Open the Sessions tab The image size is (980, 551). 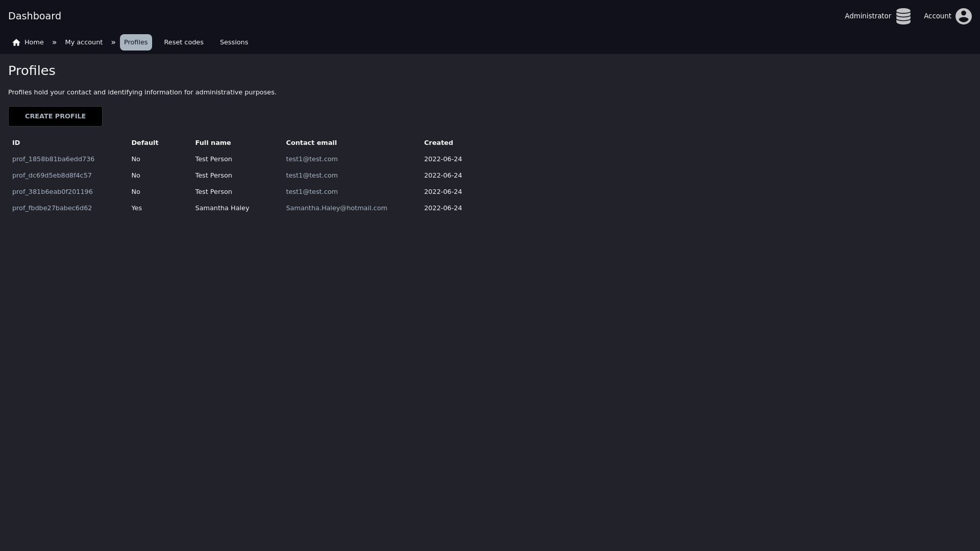(x=234, y=42)
